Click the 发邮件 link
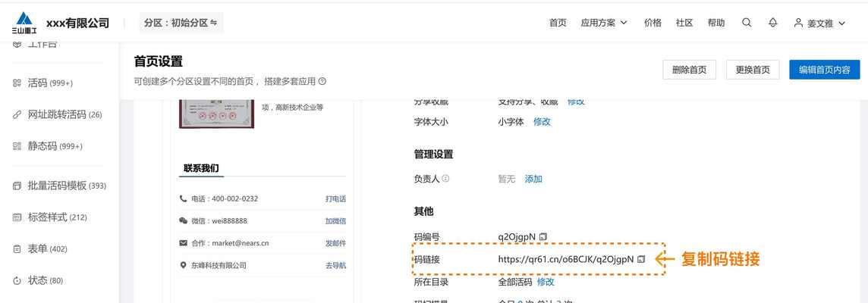The height and width of the screenshot is (303, 868). [x=335, y=243]
